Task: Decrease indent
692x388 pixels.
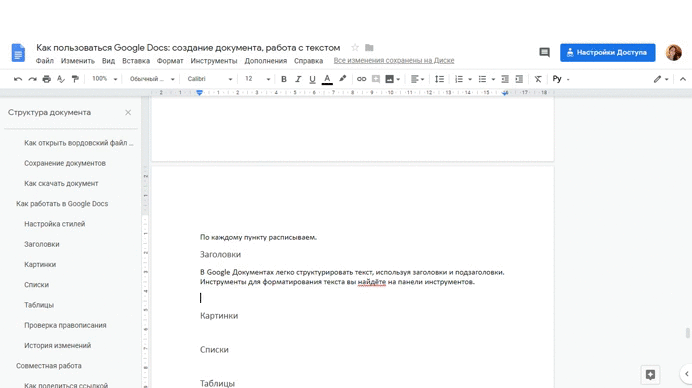Action: pos(505,79)
